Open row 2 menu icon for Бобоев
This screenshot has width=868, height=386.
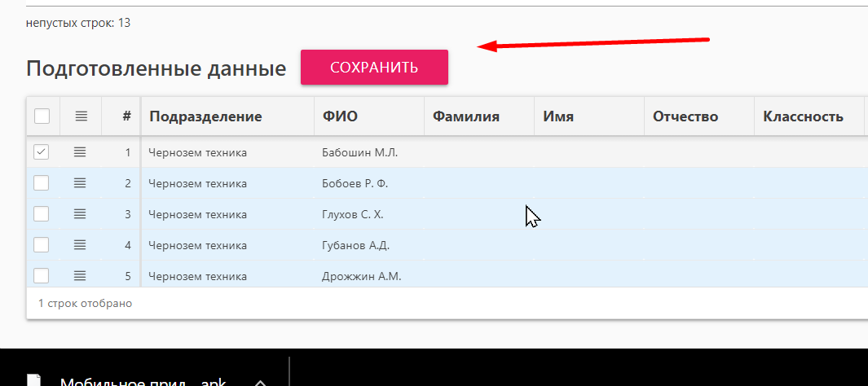(x=80, y=183)
